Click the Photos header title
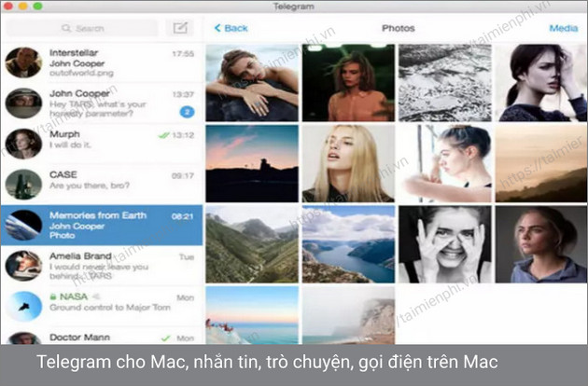Screen dimensions: 588x386 (x=399, y=28)
